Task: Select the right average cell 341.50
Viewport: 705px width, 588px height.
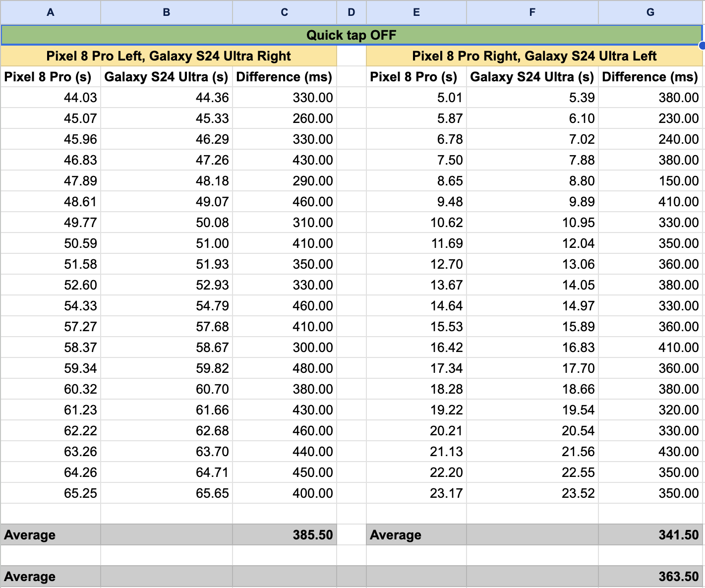Action: [x=650, y=535]
